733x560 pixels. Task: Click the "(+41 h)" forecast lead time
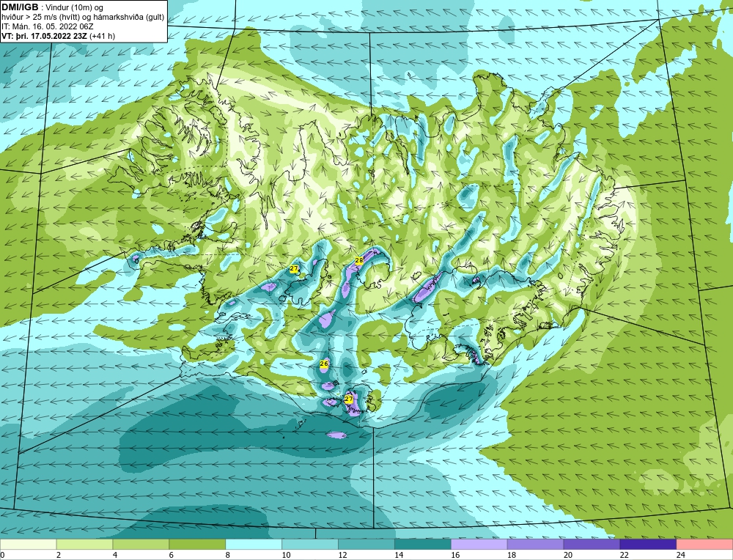tap(103, 36)
